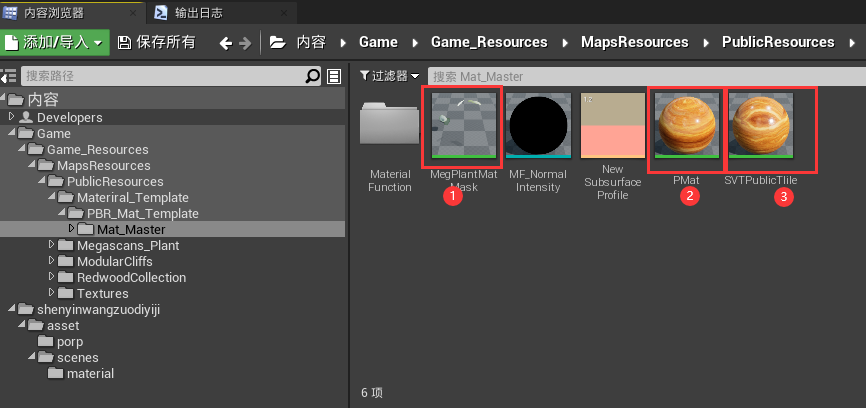Screen dimensions: 866x408
Task: Click the Game breadcrumb
Action: click(378, 43)
